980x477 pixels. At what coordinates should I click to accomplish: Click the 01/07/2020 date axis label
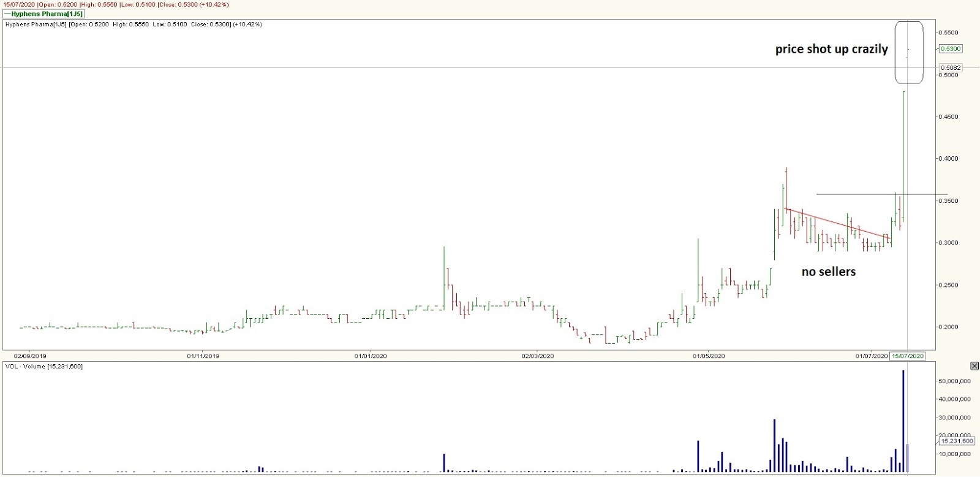872,356
